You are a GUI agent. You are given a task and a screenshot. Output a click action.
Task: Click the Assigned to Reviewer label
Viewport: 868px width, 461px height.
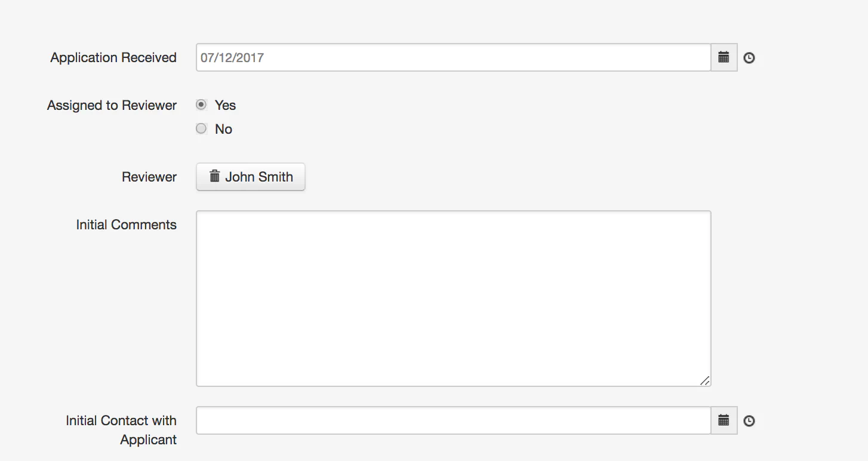pos(112,105)
